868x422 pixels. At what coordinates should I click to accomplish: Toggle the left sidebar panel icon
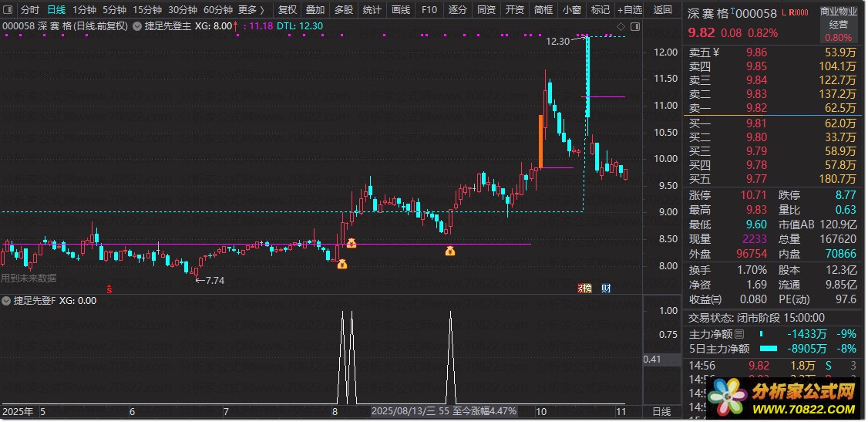(x=8, y=9)
